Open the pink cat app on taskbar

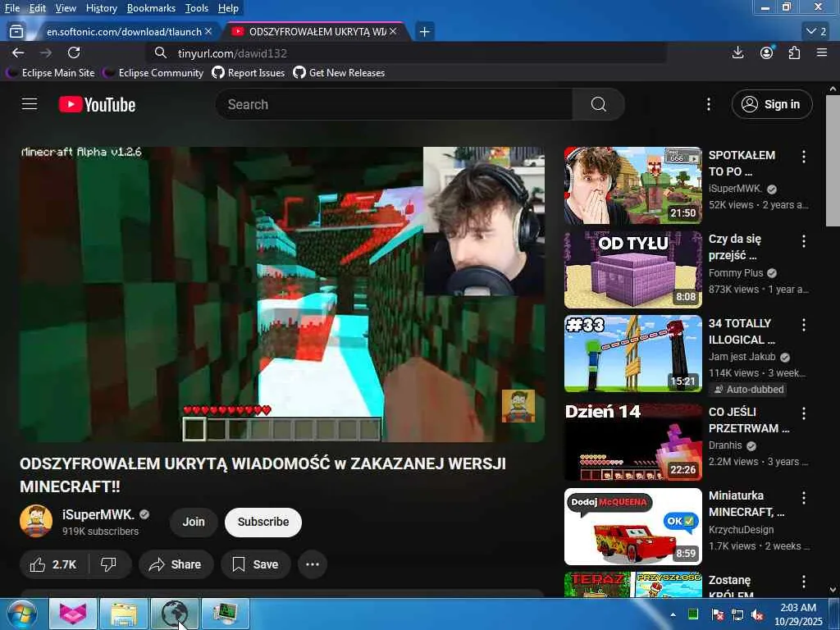pos(73,614)
